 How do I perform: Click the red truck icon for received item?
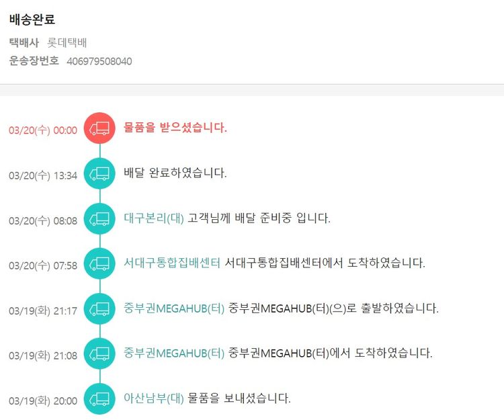[99, 128]
